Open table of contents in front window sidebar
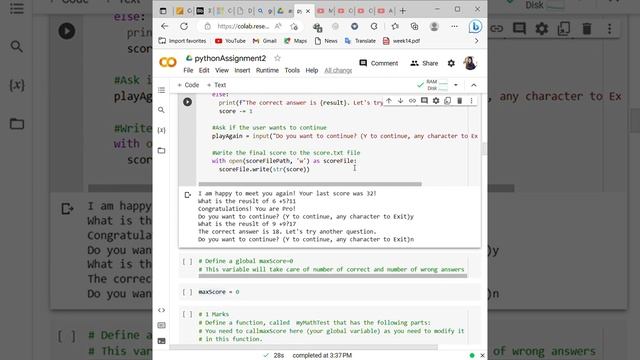Viewport: 640px width, 360px height. [x=162, y=90]
